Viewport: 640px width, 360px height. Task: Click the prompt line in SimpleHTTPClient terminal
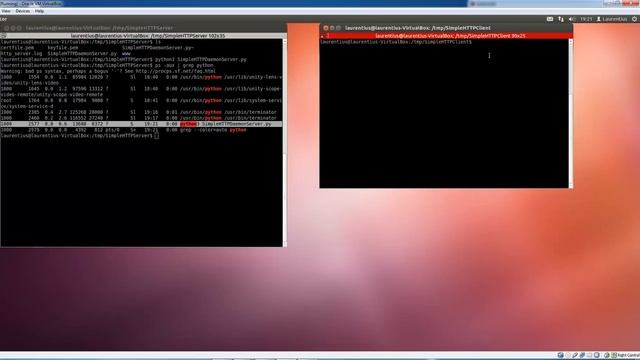click(x=396, y=42)
